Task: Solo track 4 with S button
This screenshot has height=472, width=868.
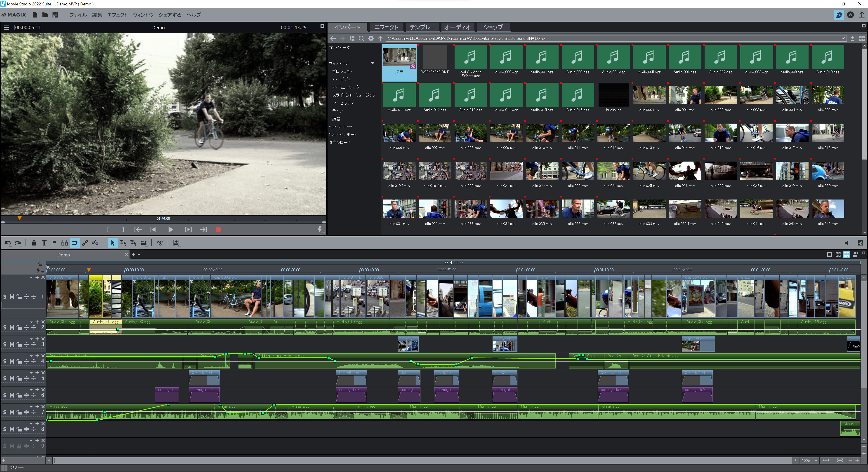Action: 5,362
